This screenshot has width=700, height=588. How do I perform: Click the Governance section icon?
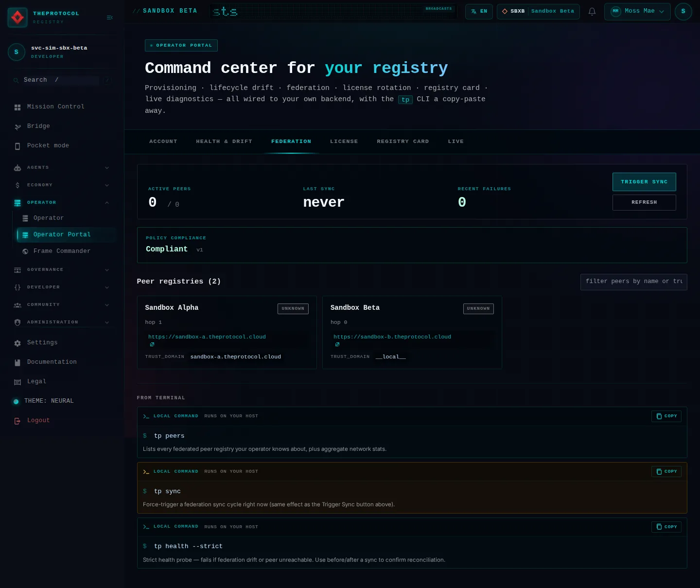17,270
